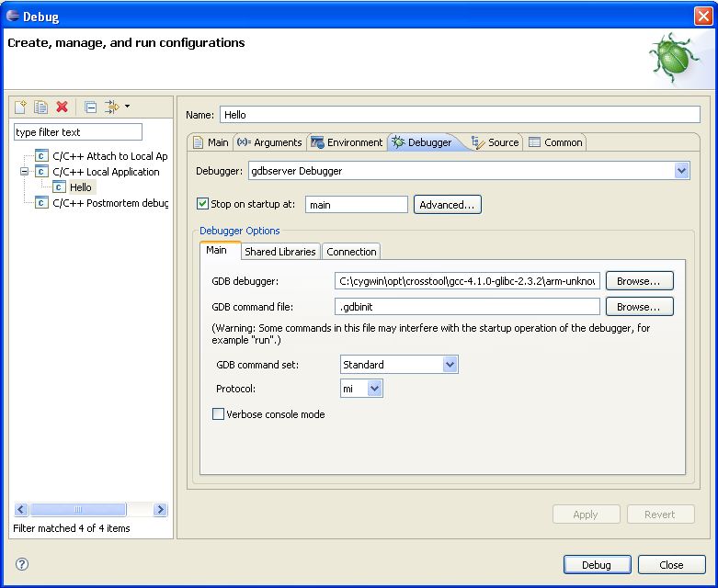Select the Debugger tab

(x=423, y=142)
